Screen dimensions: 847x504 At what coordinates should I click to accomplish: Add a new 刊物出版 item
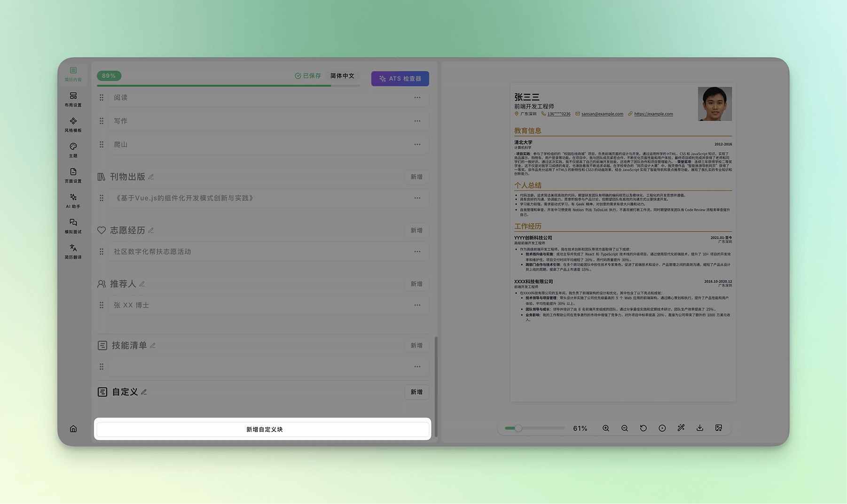click(416, 177)
